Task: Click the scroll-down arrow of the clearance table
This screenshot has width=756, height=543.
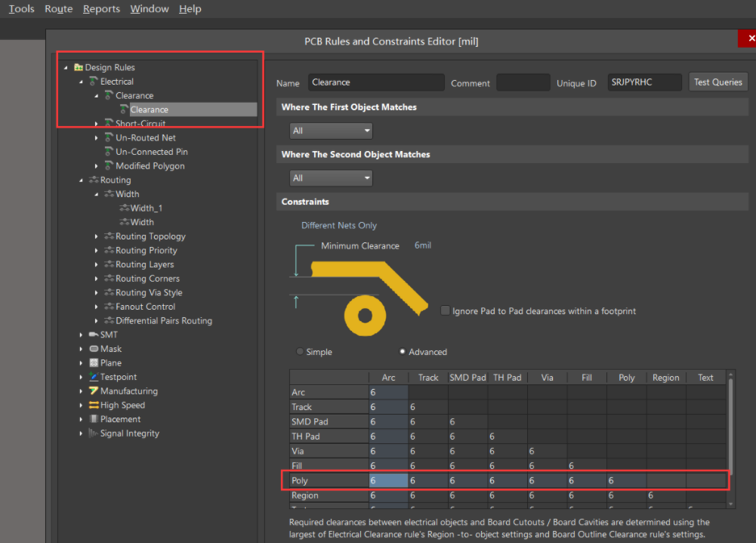Action: point(730,504)
